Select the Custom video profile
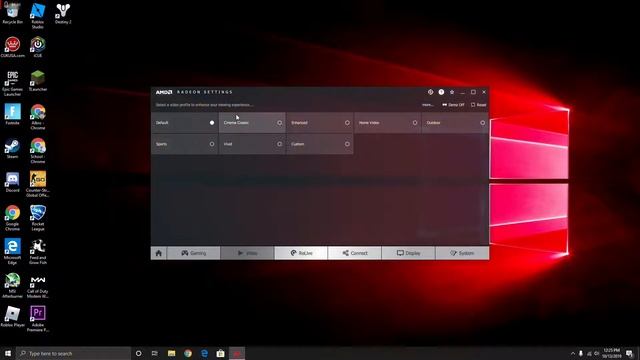Viewport: 640px width, 360px height. [x=320, y=144]
